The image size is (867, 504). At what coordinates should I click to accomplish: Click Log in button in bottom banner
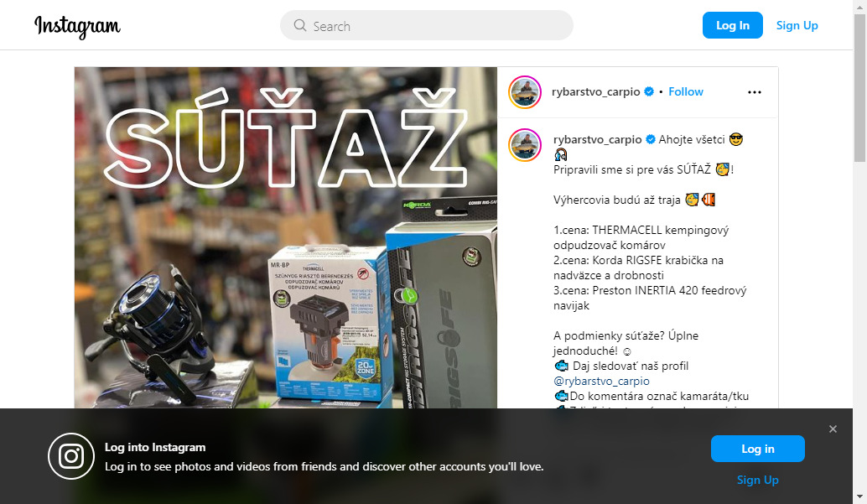[757, 449]
